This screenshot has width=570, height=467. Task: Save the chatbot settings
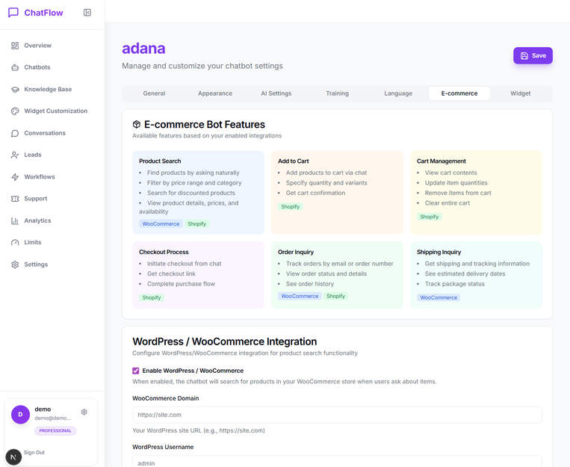(533, 56)
